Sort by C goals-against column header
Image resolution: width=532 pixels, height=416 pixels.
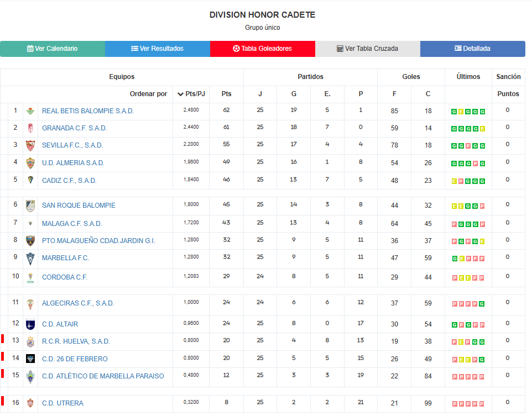tap(428, 94)
